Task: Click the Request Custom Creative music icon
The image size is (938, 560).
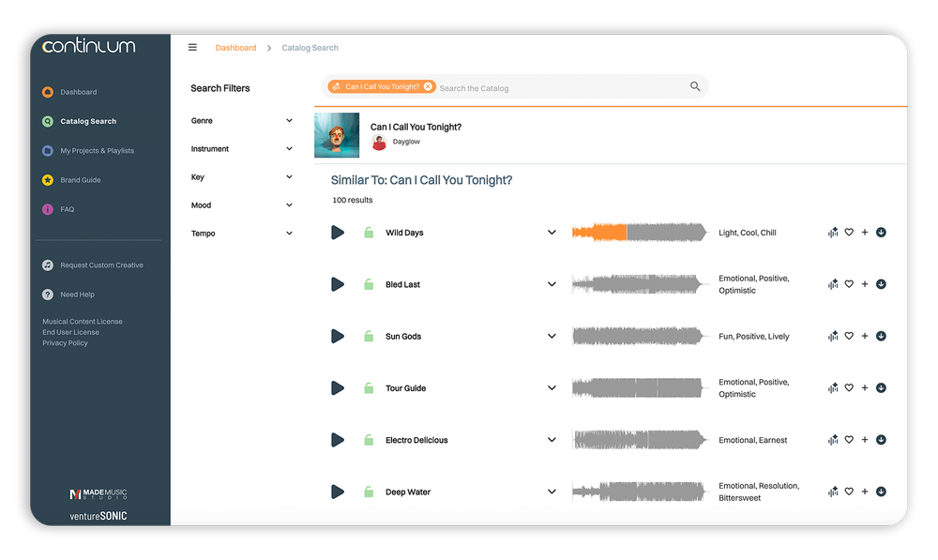Action: [x=48, y=265]
